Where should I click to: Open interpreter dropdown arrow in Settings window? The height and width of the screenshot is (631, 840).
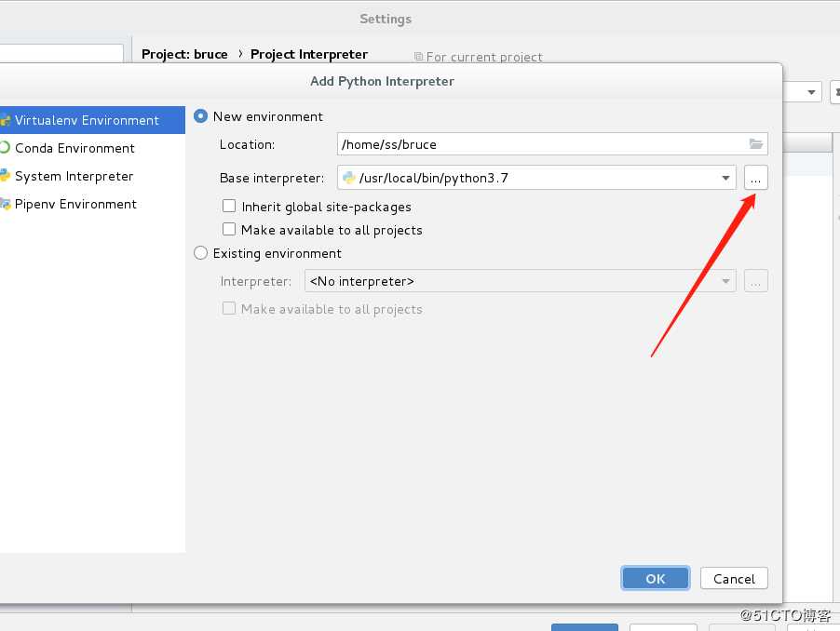pyautogui.click(x=811, y=92)
